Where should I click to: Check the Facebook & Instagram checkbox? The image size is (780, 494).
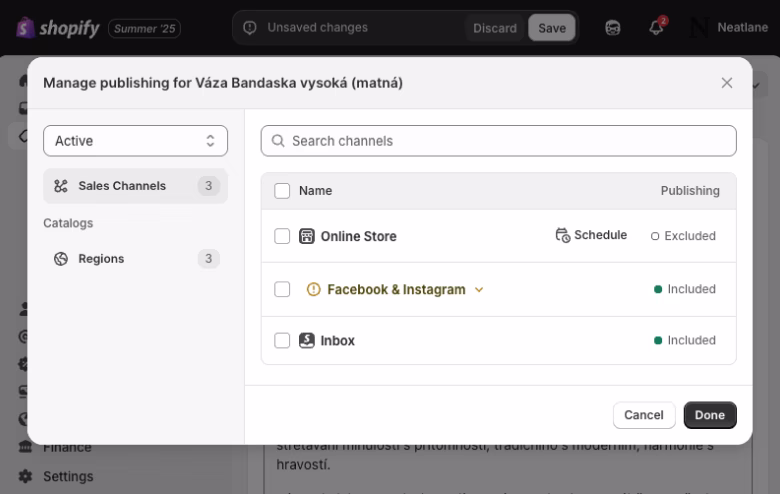(282, 289)
